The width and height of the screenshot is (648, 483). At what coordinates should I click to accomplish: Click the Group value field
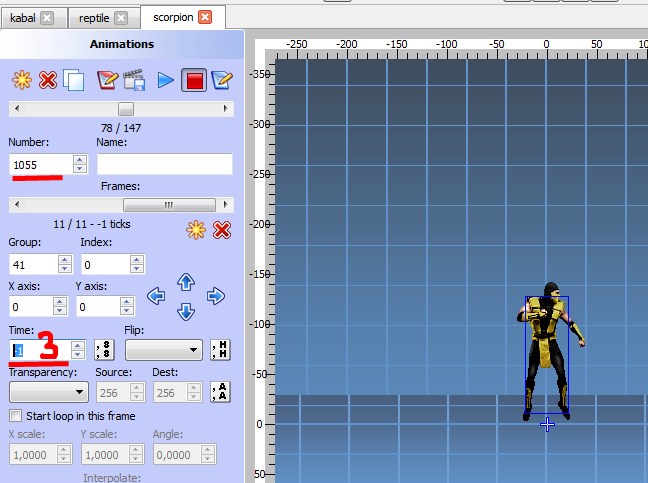(x=33, y=264)
